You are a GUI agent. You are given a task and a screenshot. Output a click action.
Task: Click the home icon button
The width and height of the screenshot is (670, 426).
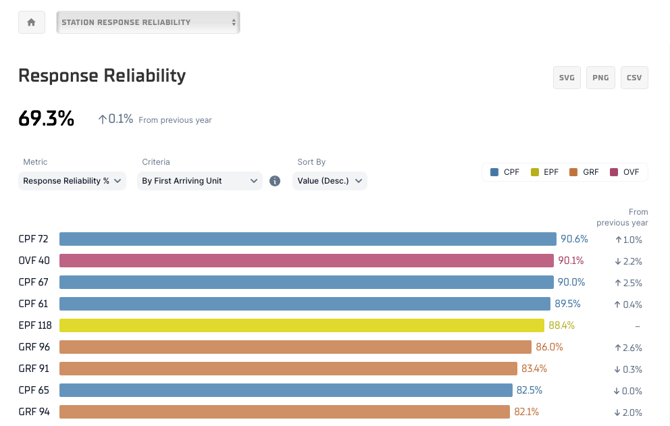click(x=31, y=22)
